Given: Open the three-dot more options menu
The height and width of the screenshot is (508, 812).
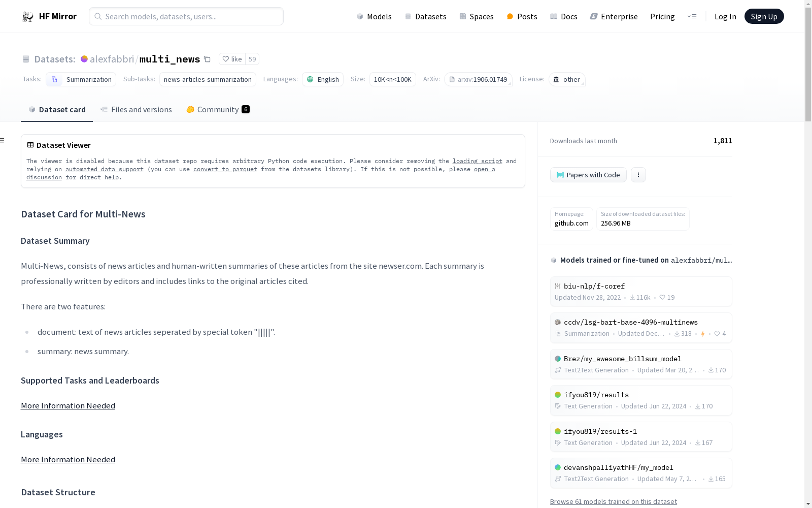Looking at the screenshot, I should coord(638,175).
